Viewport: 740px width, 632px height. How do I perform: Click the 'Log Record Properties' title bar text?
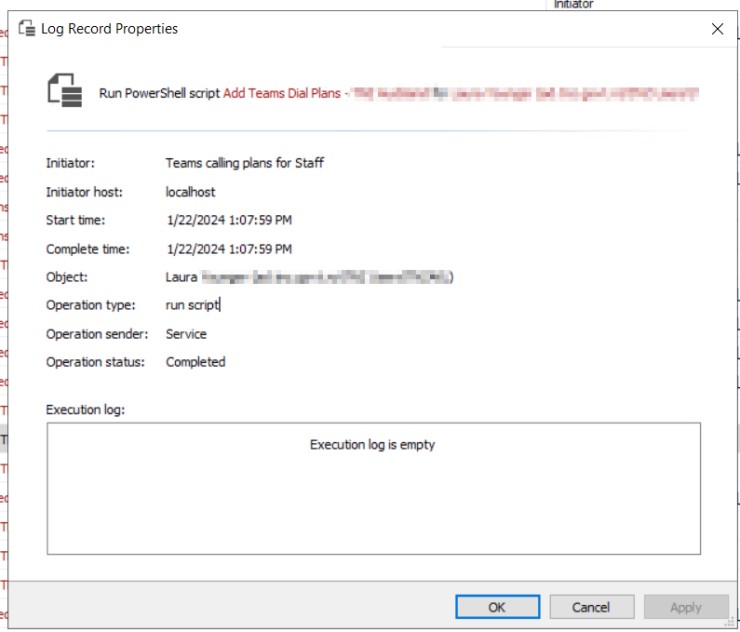(x=109, y=29)
